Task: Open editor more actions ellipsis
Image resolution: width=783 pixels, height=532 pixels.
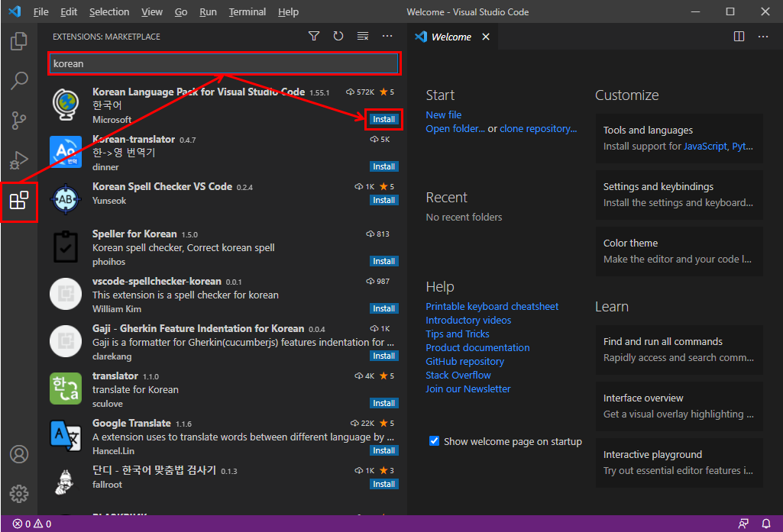Action: [x=763, y=37]
